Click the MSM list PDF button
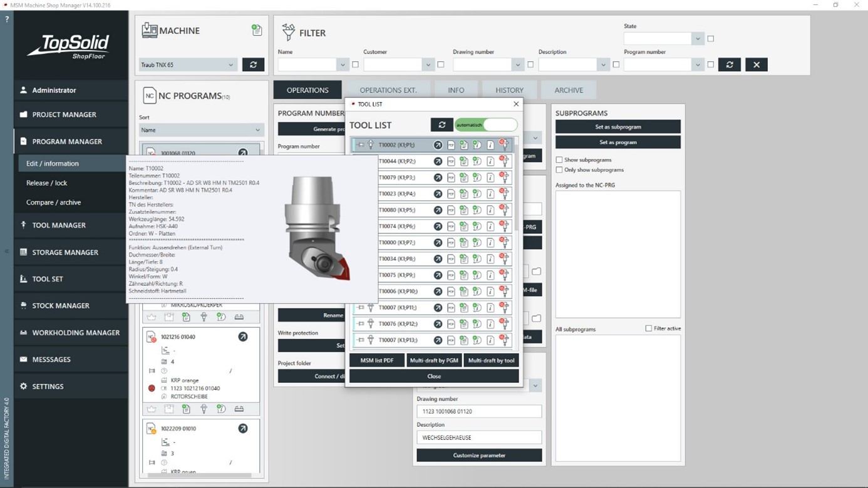The height and width of the screenshot is (488, 868). click(376, 360)
